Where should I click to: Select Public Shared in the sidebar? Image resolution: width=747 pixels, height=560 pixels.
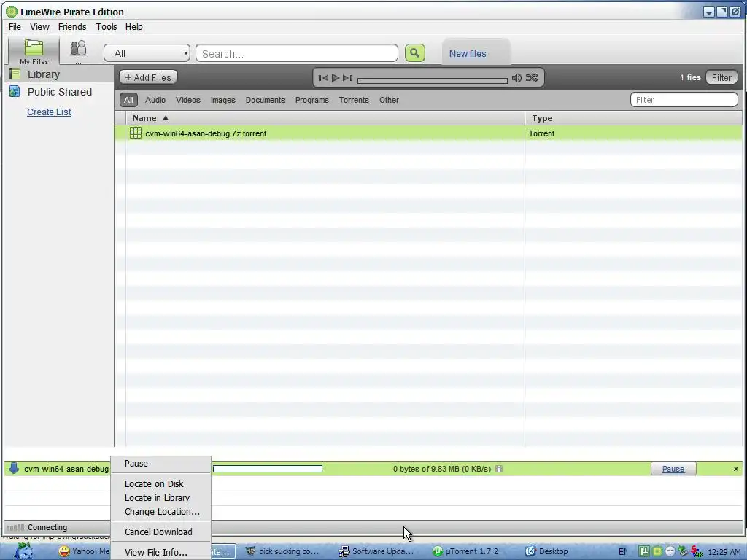coord(60,92)
